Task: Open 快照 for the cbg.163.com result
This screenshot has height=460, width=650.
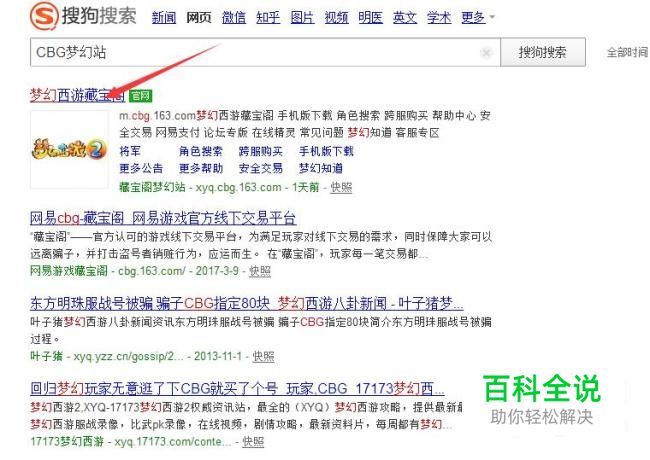Action: click(x=260, y=271)
